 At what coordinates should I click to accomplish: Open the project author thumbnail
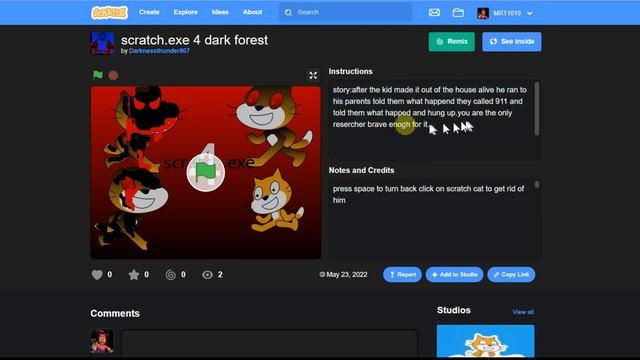[102, 44]
